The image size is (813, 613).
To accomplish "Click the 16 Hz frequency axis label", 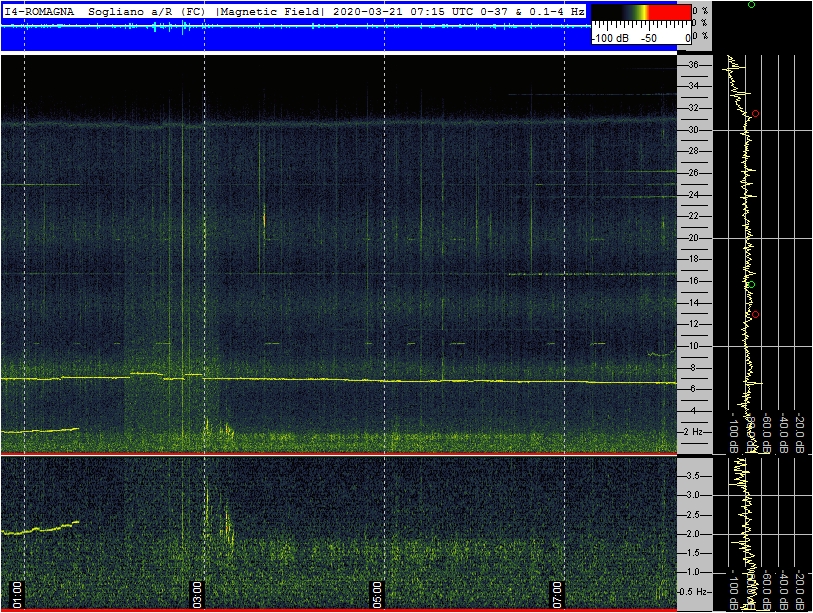I will tap(693, 281).
